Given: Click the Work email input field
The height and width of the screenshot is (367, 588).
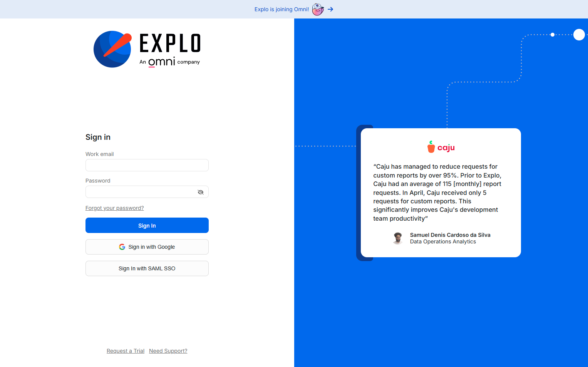Looking at the screenshot, I should (x=147, y=165).
